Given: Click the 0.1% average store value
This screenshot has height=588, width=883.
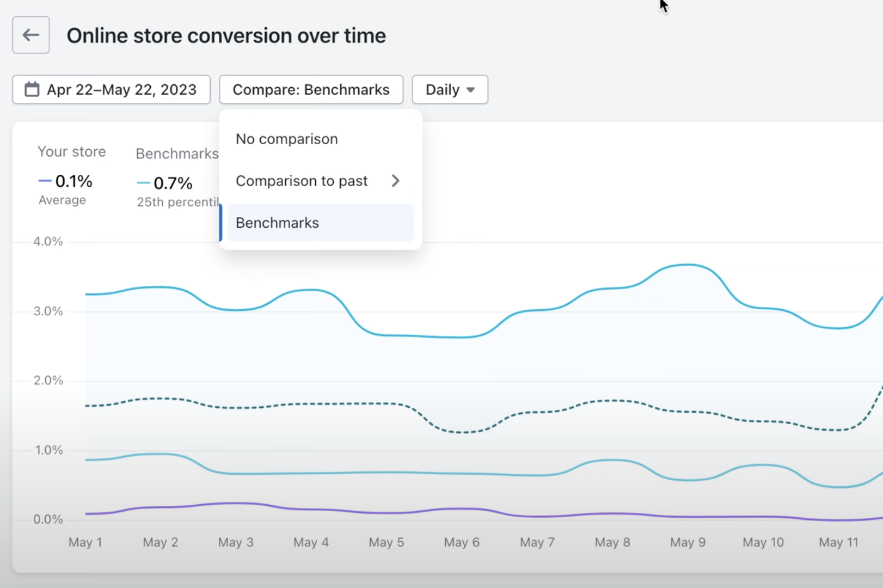Looking at the screenshot, I should coord(74,181).
